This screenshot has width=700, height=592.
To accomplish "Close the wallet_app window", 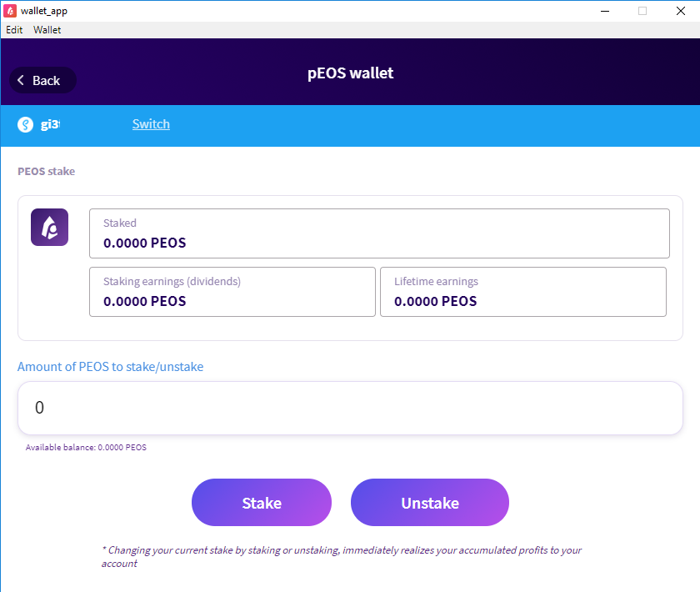I will click(680, 11).
